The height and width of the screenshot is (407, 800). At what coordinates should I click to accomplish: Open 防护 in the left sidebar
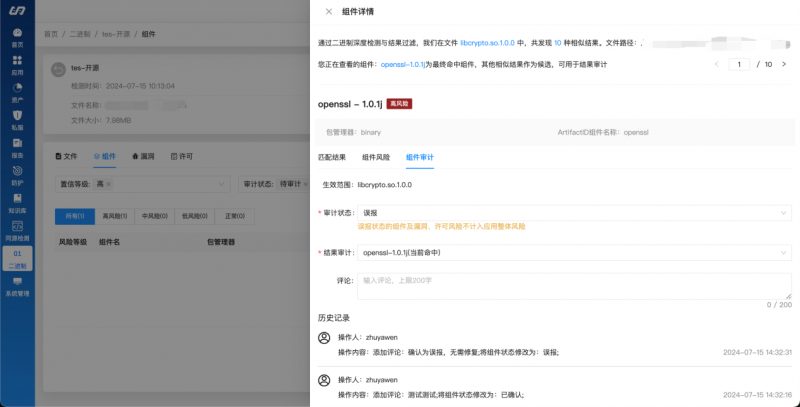pyautogui.click(x=17, y=176)
